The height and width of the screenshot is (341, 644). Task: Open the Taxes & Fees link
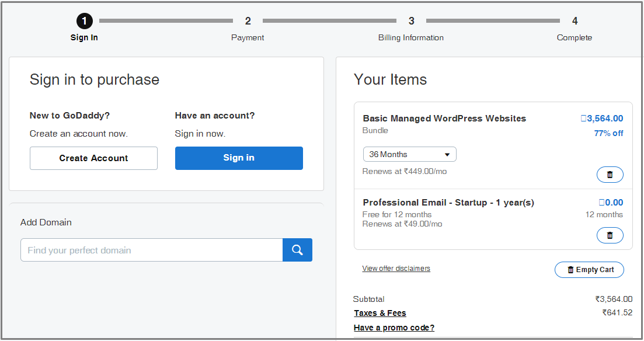click(x=380, y=313)
